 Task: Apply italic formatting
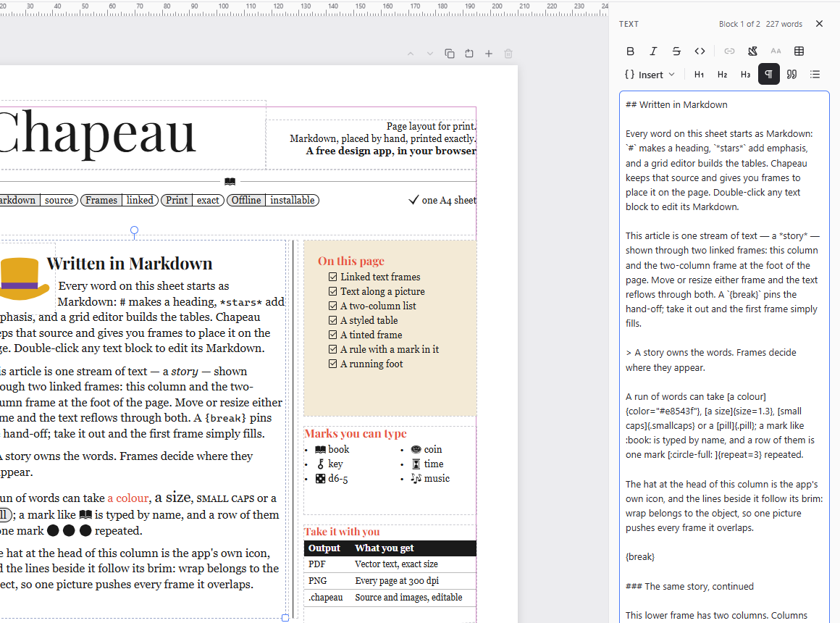point(653,51)
